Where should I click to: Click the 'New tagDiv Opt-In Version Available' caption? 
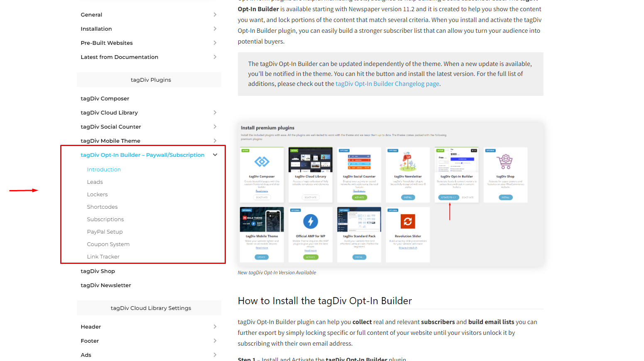277,273
